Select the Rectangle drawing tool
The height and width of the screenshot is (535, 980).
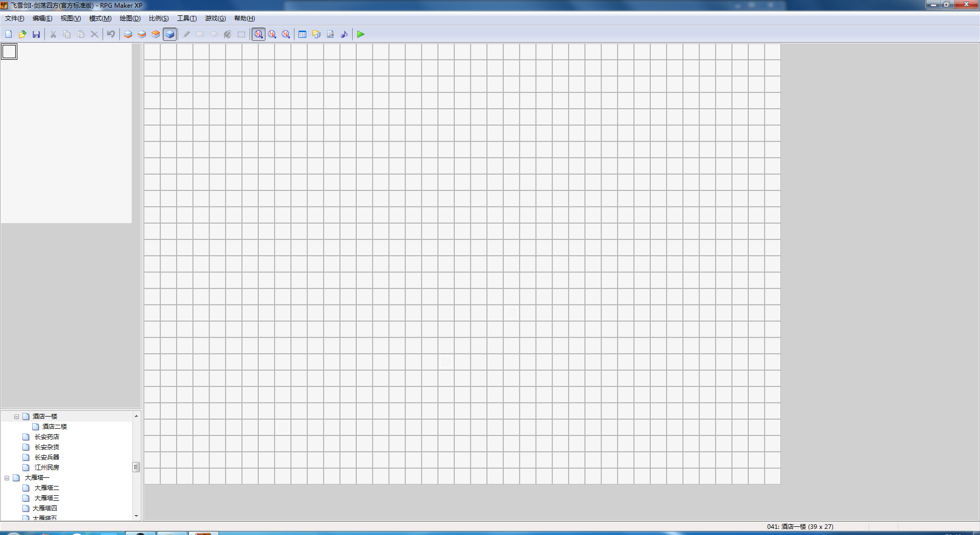[200, 34]
